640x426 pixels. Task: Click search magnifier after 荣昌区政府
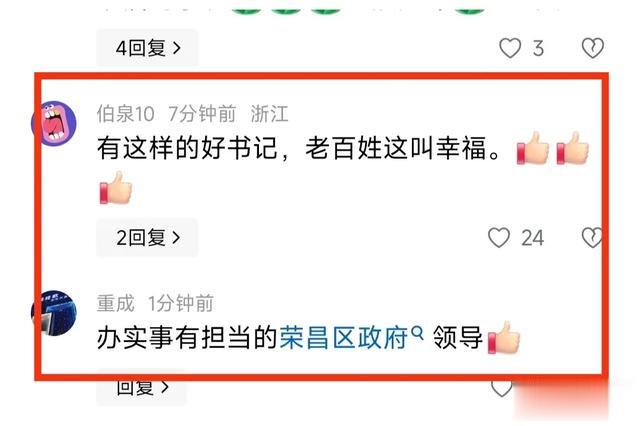[x=417, y=333]
